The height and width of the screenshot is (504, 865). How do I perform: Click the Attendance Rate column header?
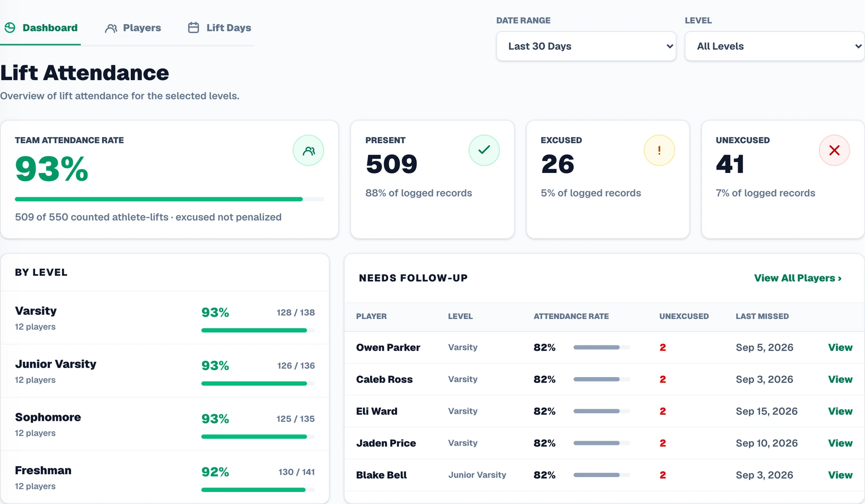[x=571, y=316]
